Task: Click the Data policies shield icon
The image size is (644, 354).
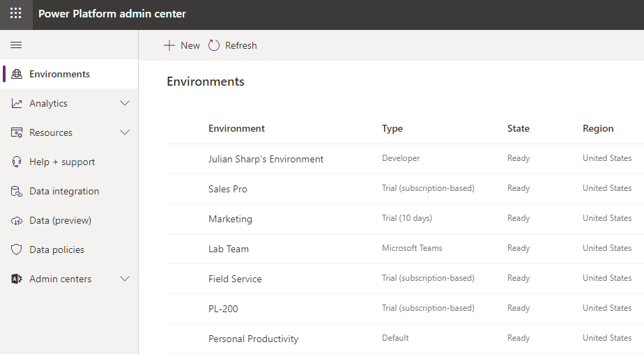Action: (17, 249)
